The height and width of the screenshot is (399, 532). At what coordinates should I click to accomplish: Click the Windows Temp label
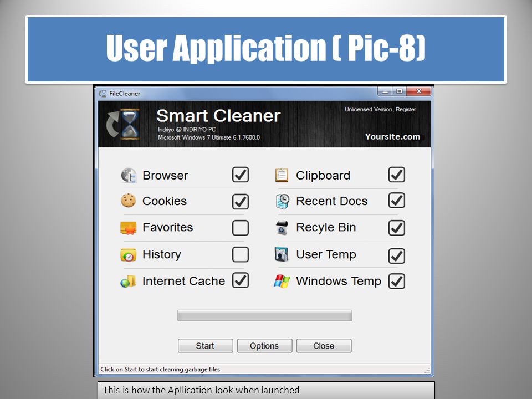tap(339, 282)
